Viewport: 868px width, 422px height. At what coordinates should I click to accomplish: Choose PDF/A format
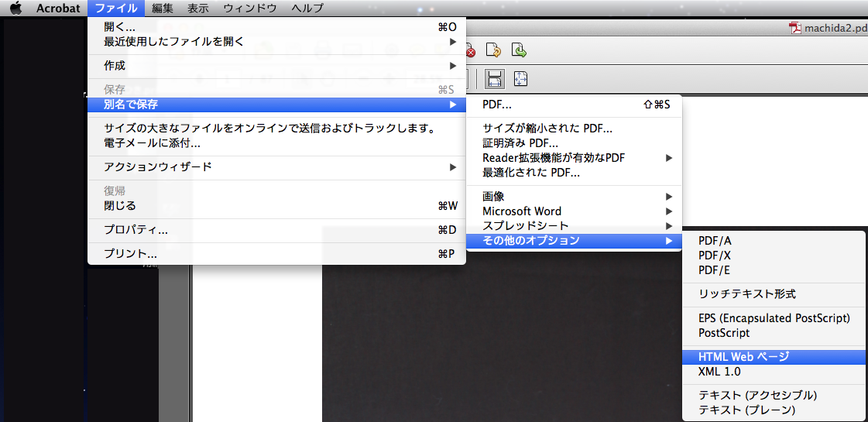[774, 241]
